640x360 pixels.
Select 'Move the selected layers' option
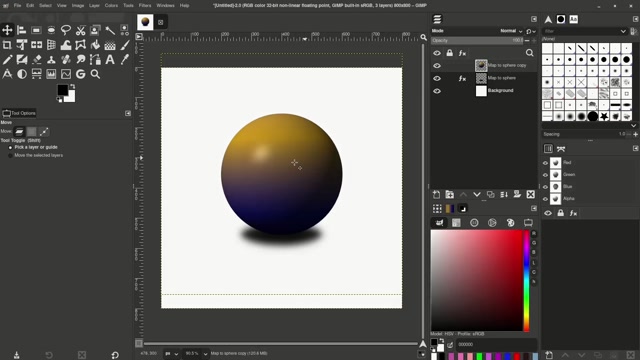pyautogui.click(x=36, y=156)
